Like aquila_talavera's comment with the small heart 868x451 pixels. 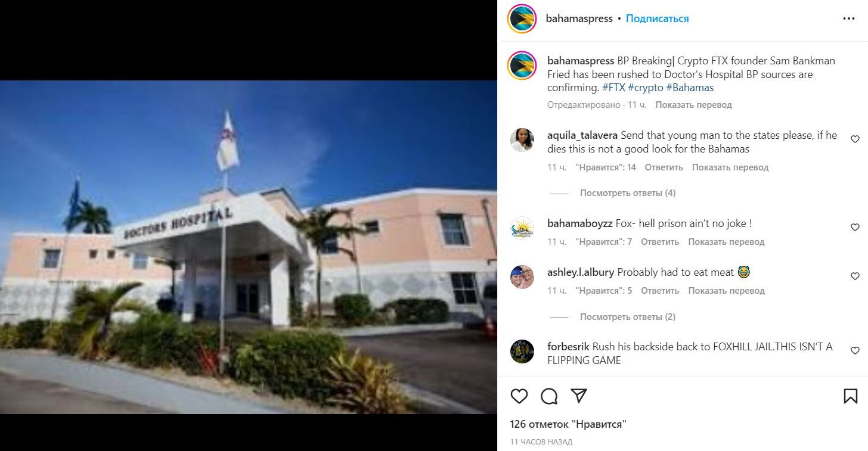855,139
